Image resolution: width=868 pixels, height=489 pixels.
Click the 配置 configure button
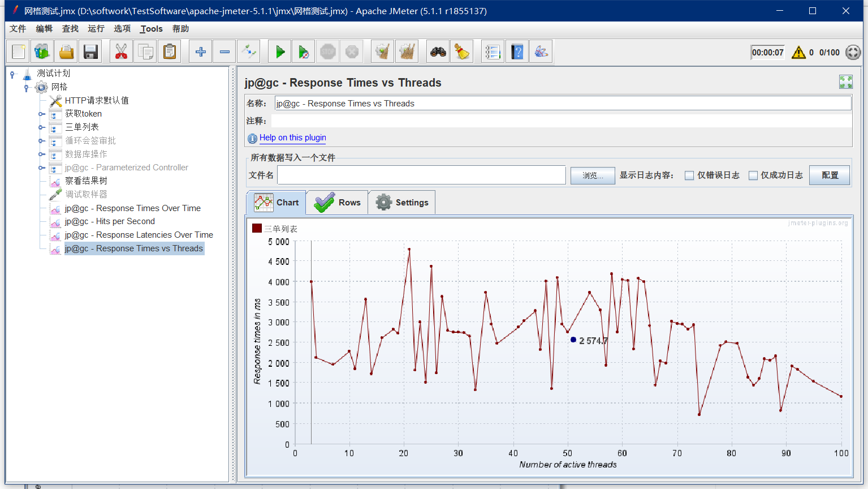(830, 175)
